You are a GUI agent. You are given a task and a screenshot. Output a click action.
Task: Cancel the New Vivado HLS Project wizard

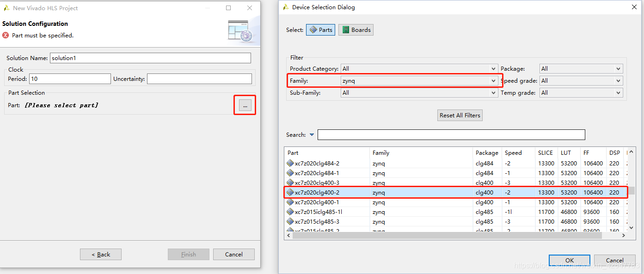pos(234,254)
